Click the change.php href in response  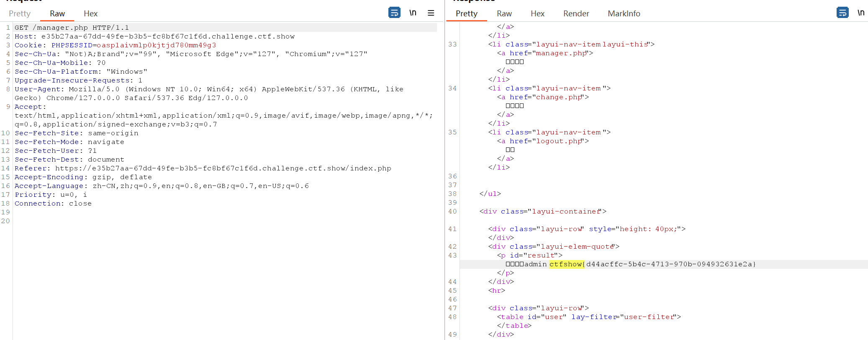(559, 97)
